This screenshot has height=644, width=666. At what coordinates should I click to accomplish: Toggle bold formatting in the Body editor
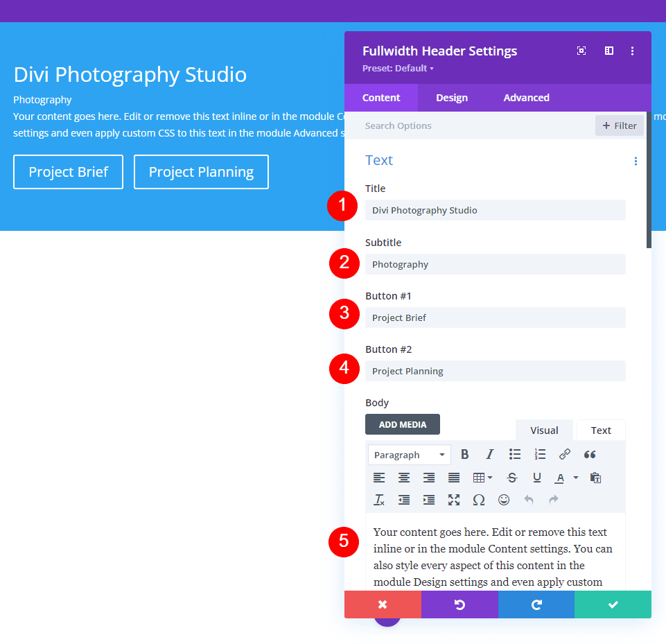(465, 454)
